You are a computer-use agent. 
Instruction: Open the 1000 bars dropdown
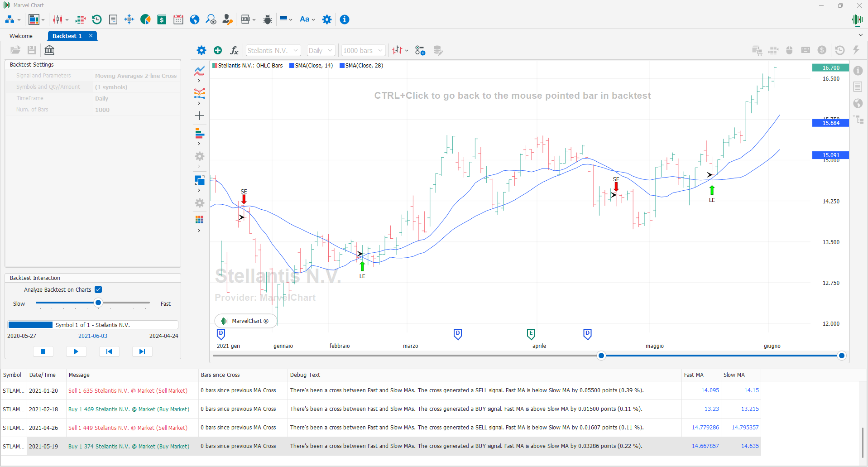tap(364, 50)
